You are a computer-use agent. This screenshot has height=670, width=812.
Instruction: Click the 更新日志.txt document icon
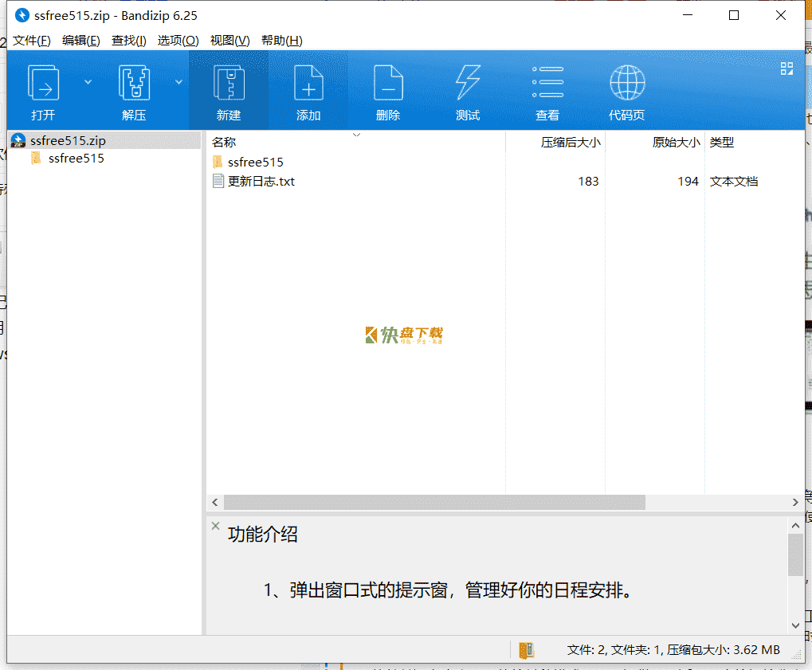(x=218, y=181)
